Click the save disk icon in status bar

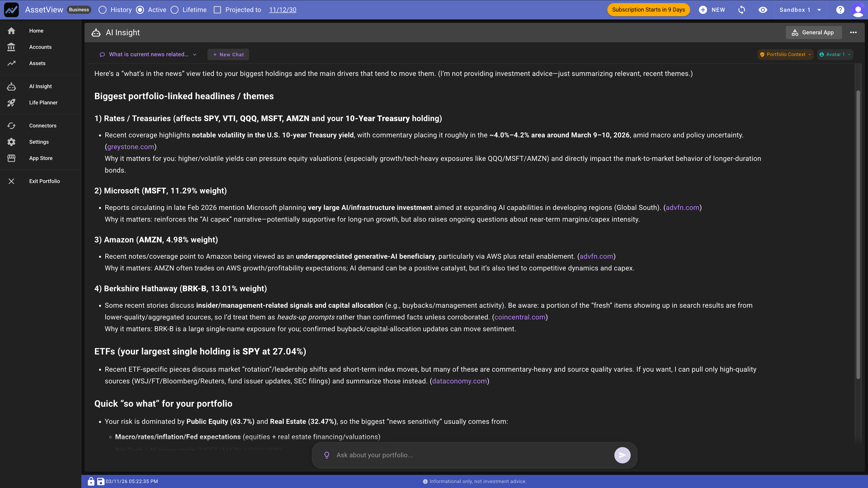pyautogui.click(x=100, y=481)
